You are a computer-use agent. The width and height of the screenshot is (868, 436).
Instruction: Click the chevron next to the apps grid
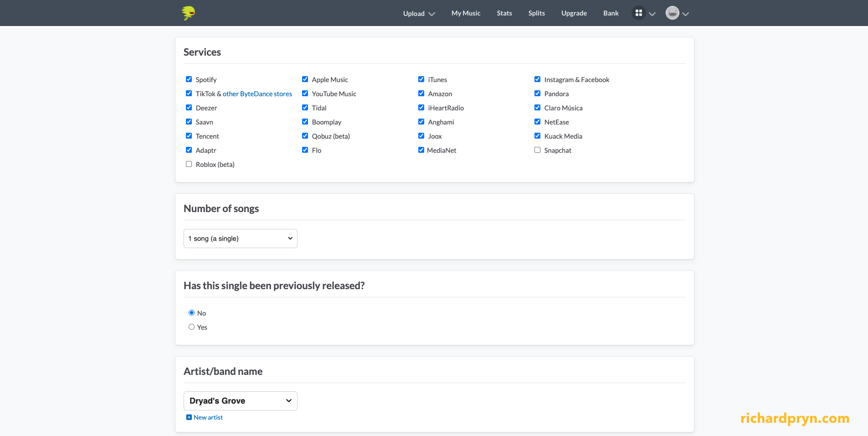[652, 13]
